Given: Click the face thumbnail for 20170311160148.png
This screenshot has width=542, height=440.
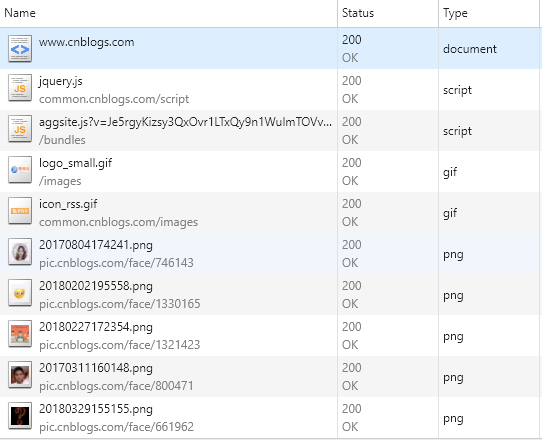Looking at the screenshot, I should pos(20,375).
